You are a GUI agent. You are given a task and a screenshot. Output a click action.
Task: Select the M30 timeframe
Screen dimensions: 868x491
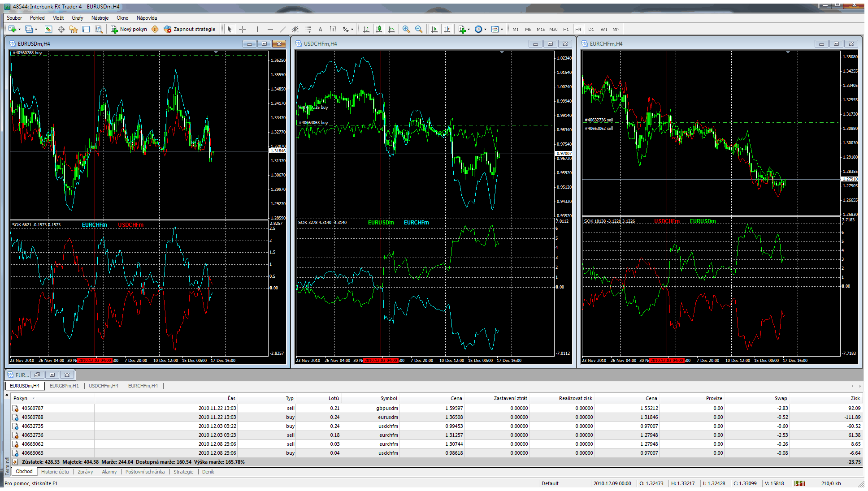point(554,29)
